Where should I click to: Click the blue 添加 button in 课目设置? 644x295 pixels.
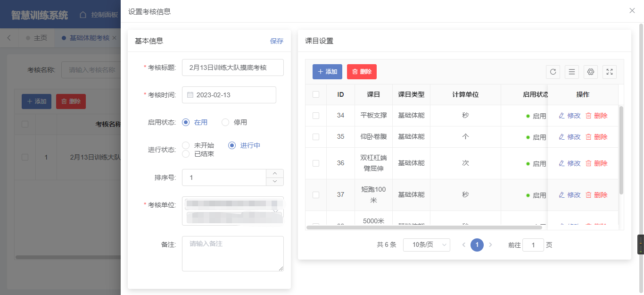327,72
